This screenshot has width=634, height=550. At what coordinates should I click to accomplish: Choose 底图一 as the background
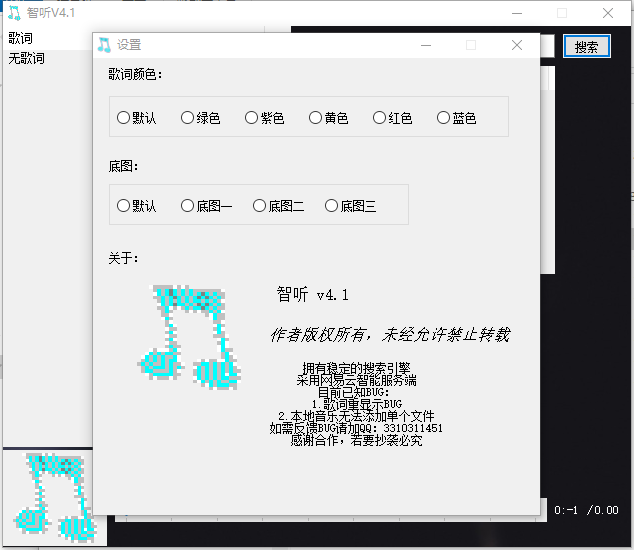188,206
